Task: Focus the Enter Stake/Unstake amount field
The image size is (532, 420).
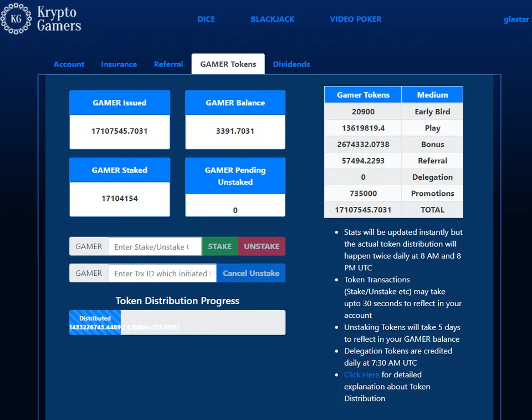Action: point(155,246)
